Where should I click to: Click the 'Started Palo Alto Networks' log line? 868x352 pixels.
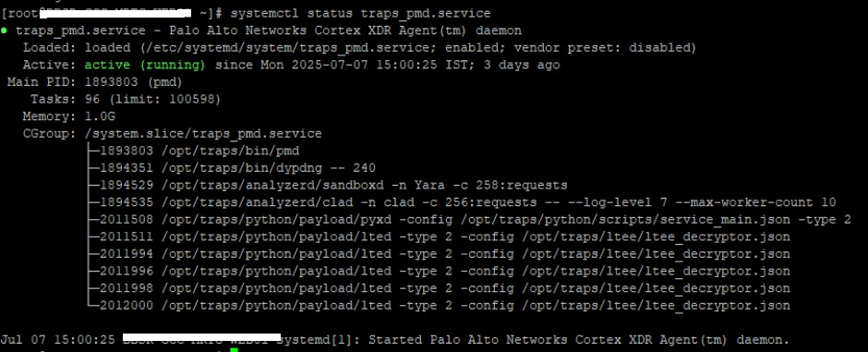(394, 339)
